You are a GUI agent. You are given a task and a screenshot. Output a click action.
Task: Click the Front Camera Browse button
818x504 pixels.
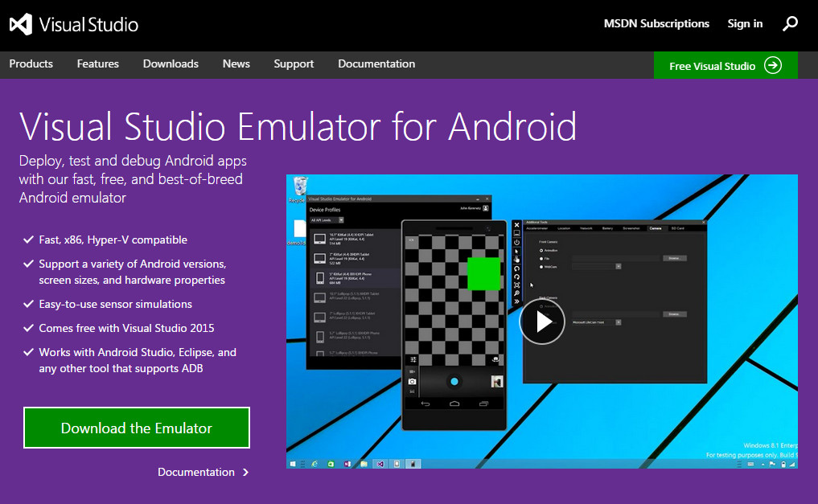[675, 259]
